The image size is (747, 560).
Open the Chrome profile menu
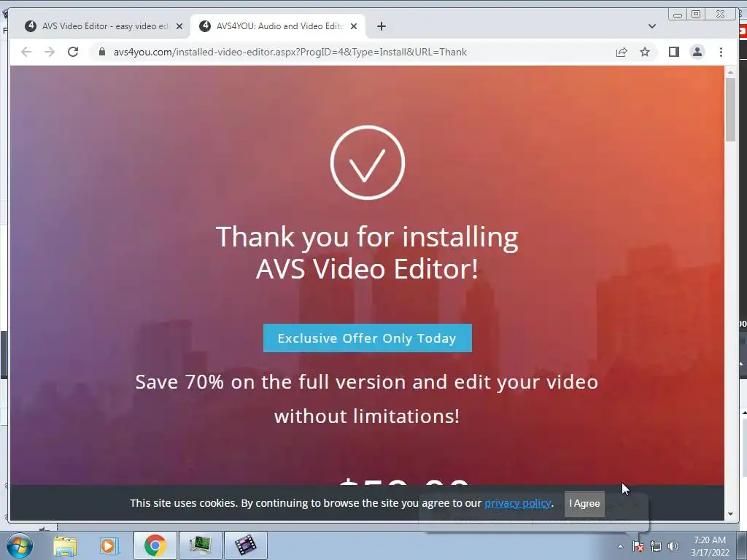pos(697,52)
